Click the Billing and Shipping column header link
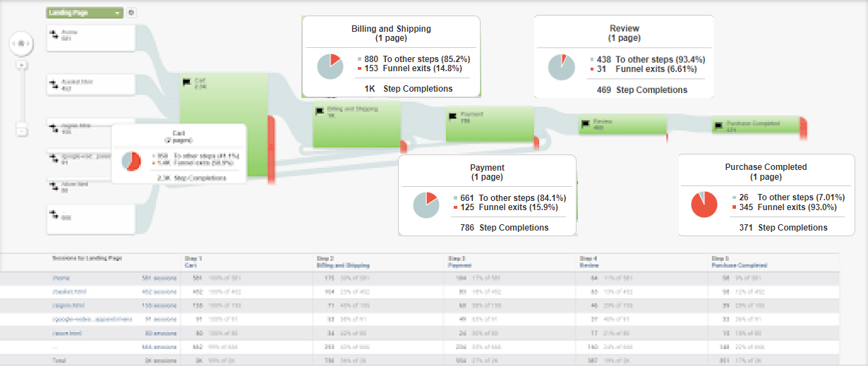Image resolution: width=868 pixels, height=366 pixels. coord(343,266)
